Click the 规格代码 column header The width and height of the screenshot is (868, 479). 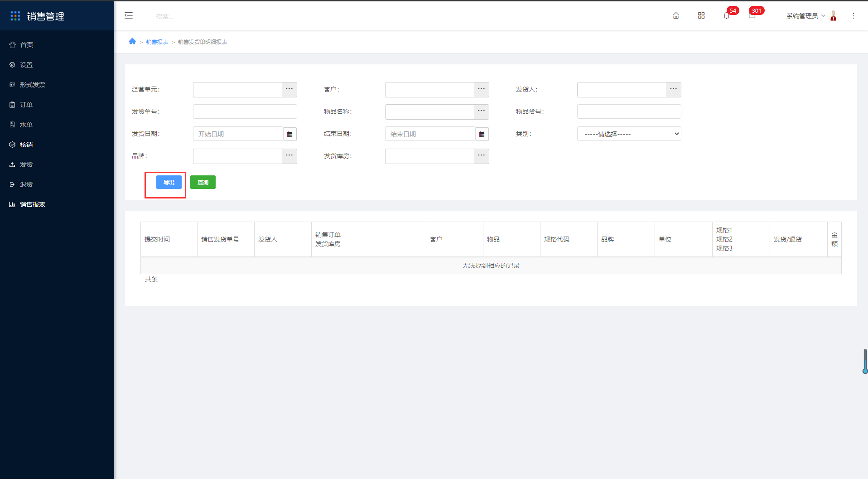(569, 239)
